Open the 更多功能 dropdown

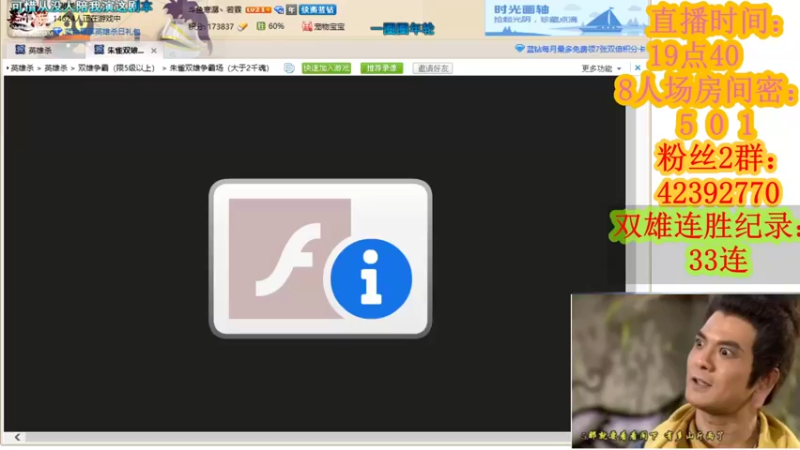coord(601,68)
